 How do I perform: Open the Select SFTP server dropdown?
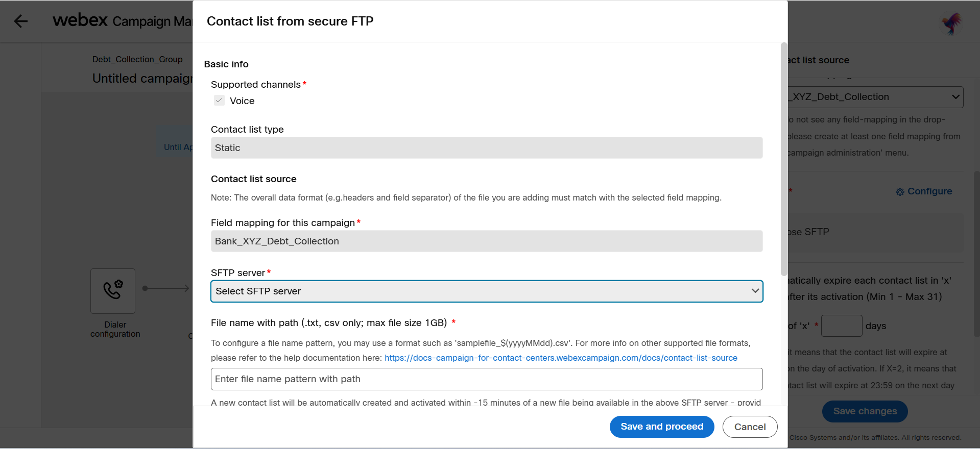coord(487,291)
